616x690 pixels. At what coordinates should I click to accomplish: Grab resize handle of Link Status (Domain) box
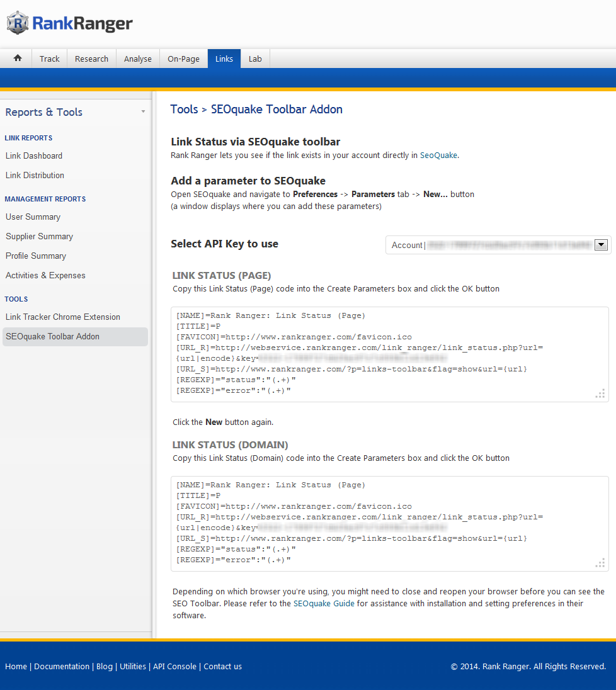click(x=600, y=563)
